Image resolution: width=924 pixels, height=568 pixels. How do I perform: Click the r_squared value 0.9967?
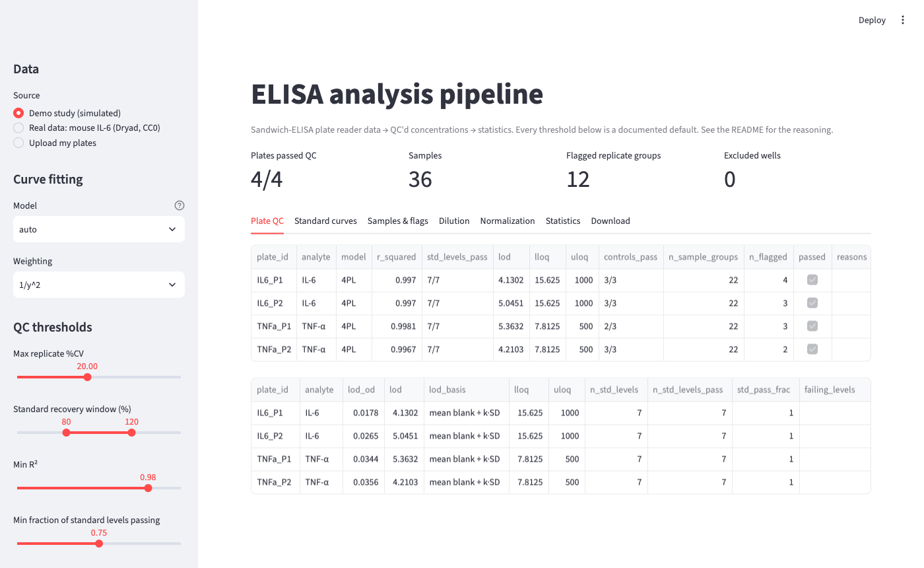[396, 349]
